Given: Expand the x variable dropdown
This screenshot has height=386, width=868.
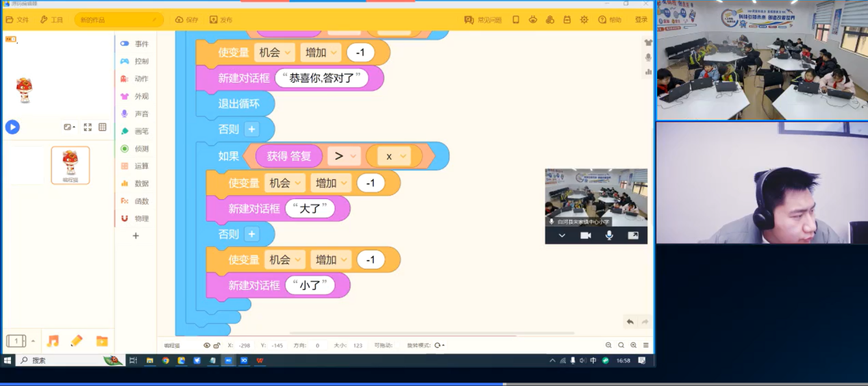Looking at the screenshot, I should click(x=394, y=157).
